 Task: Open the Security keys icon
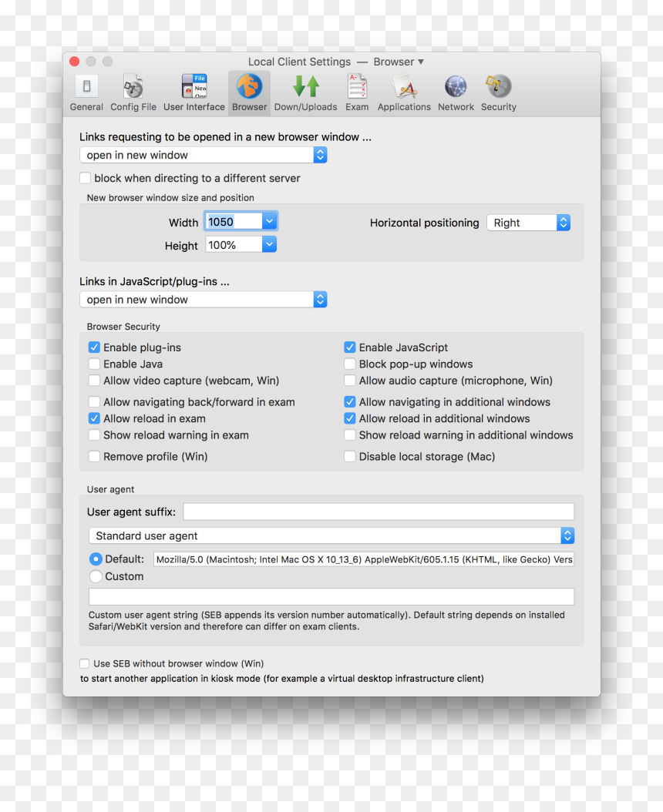pyautogui.click(x=499, y=86)
